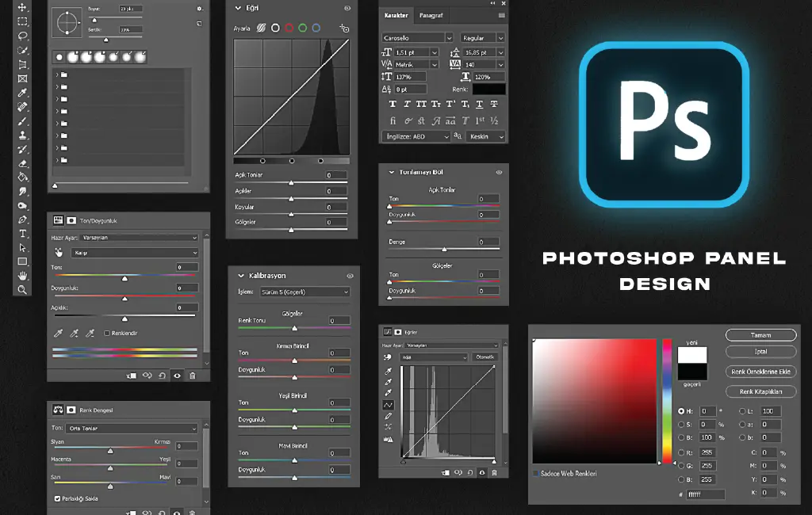Select the Type tool

pos(22,234)
